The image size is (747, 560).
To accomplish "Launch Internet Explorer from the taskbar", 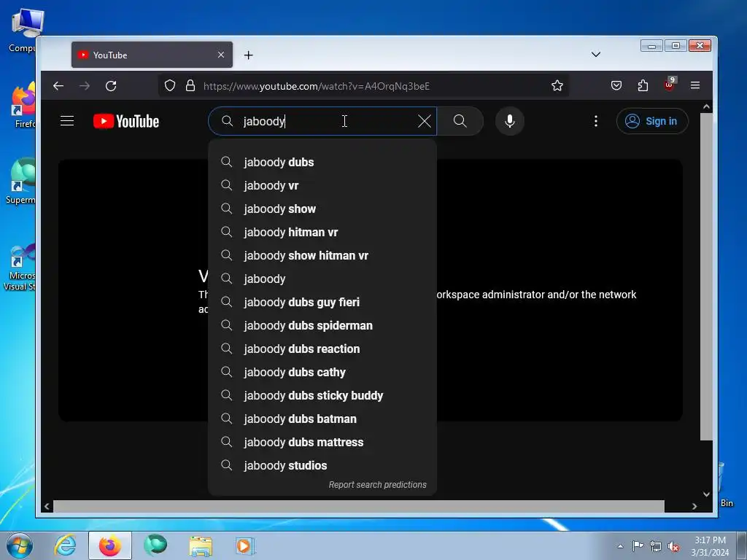I will tap(65, 545).
